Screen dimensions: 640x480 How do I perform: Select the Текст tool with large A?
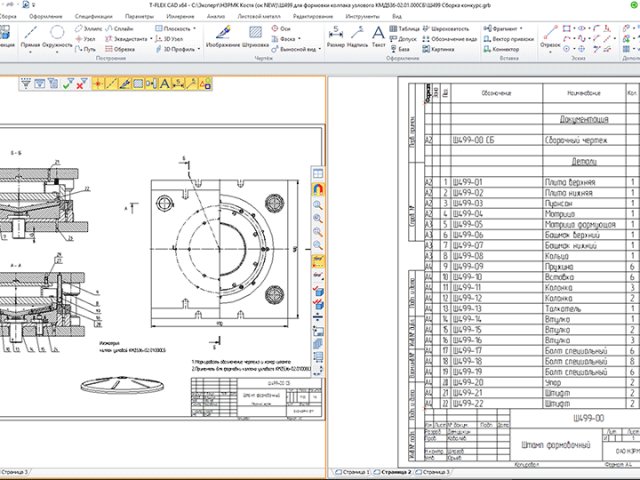coord(378,36)
